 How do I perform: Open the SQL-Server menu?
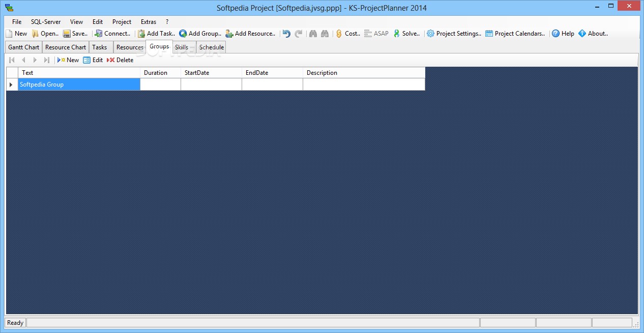(46, 22)
